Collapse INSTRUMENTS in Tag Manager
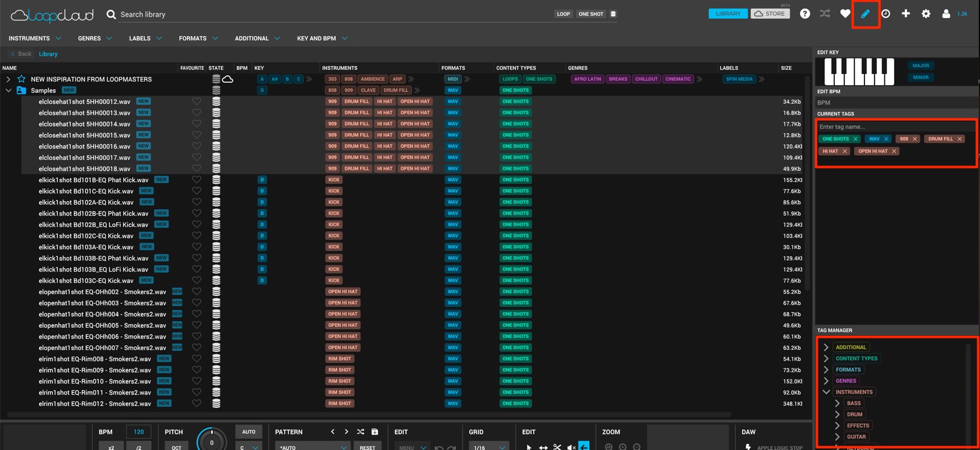The width and height of the screenshot is (980, 450). (826, 392)
